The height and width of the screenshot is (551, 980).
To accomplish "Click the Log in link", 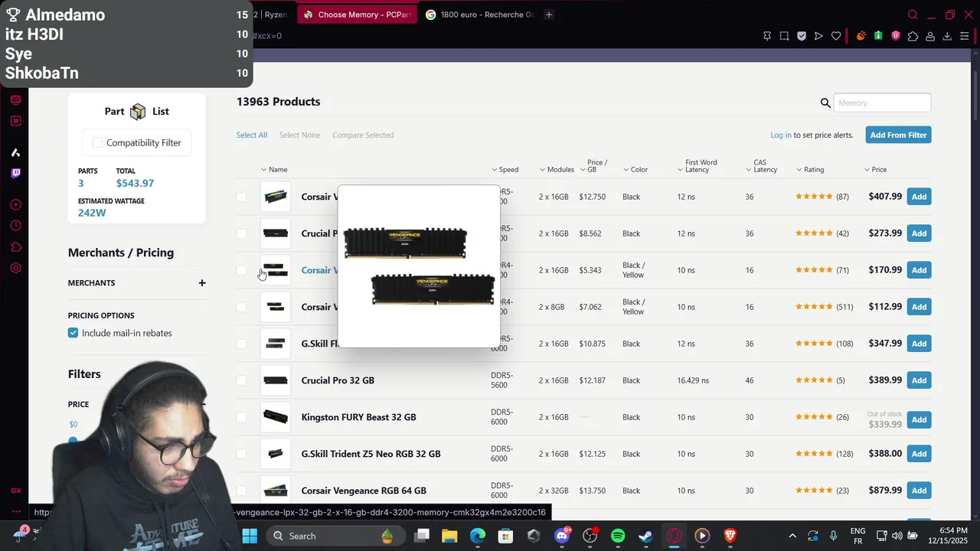I will point(781,135).
